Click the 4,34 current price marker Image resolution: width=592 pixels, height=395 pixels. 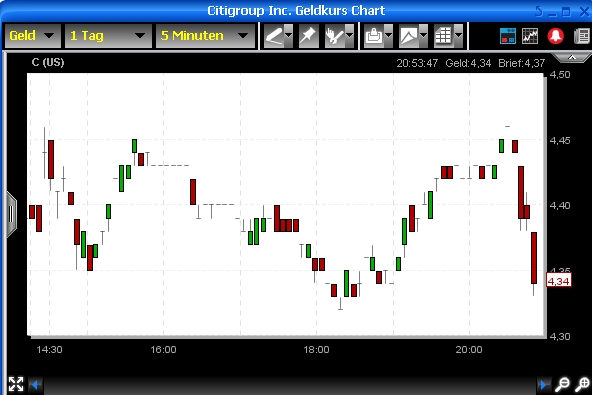(558, 281)
